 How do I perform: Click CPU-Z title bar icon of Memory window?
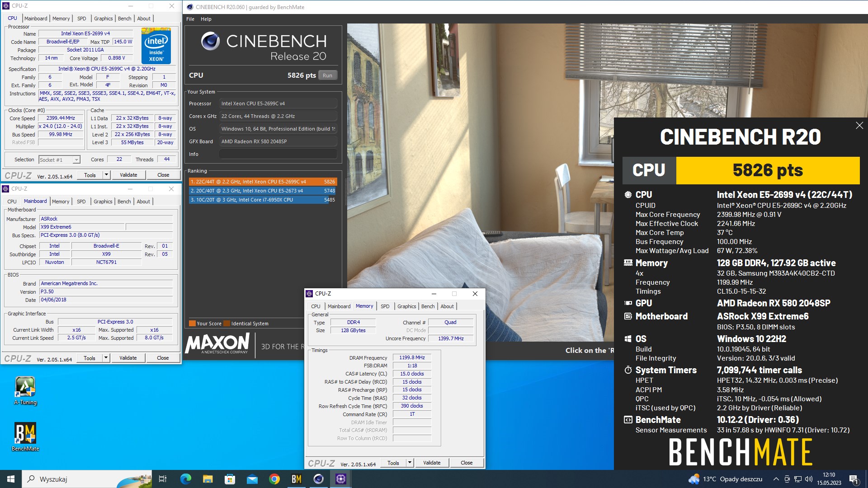(x=309, y=294)
